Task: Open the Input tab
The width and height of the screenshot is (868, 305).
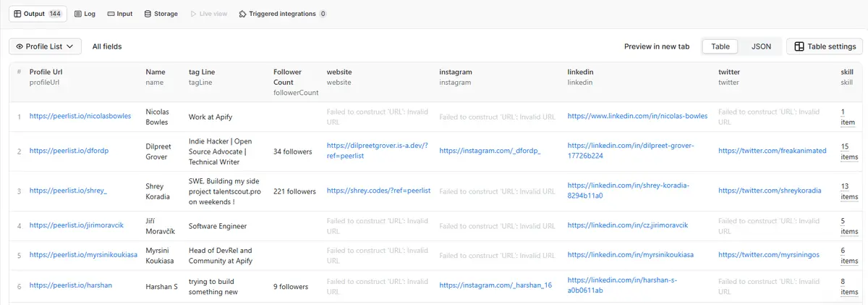Action: point(119,14)
